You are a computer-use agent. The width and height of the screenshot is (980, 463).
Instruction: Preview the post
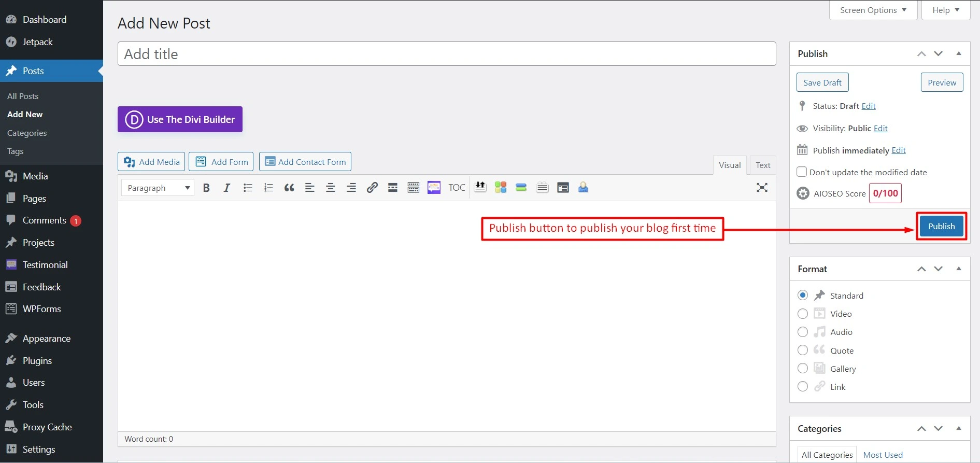942,82
